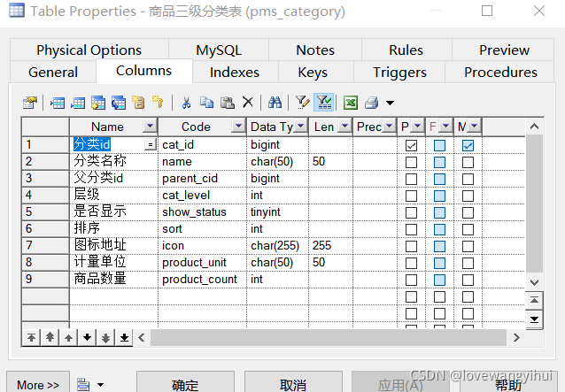Click the split-down arrow at the grid bottom

[x=534, y=319]
